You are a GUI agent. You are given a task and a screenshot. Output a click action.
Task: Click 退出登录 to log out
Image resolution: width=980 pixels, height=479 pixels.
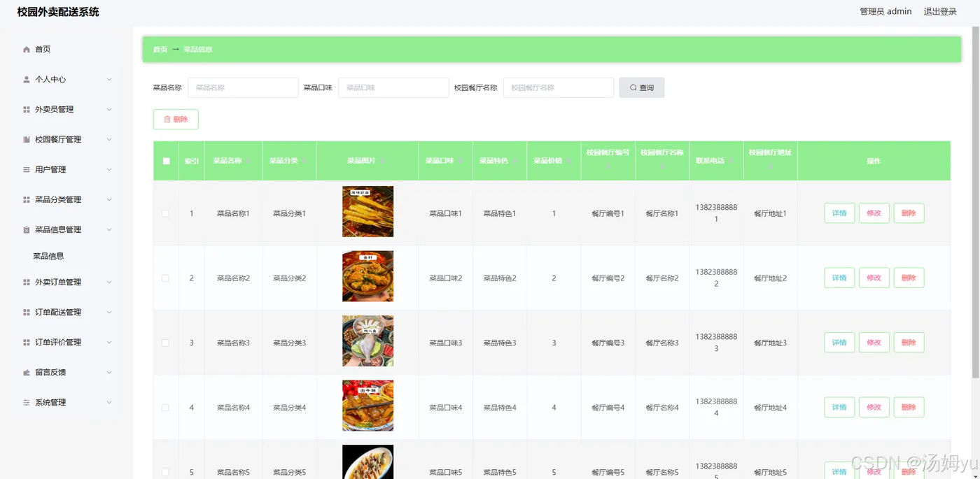tap(940, 12)
